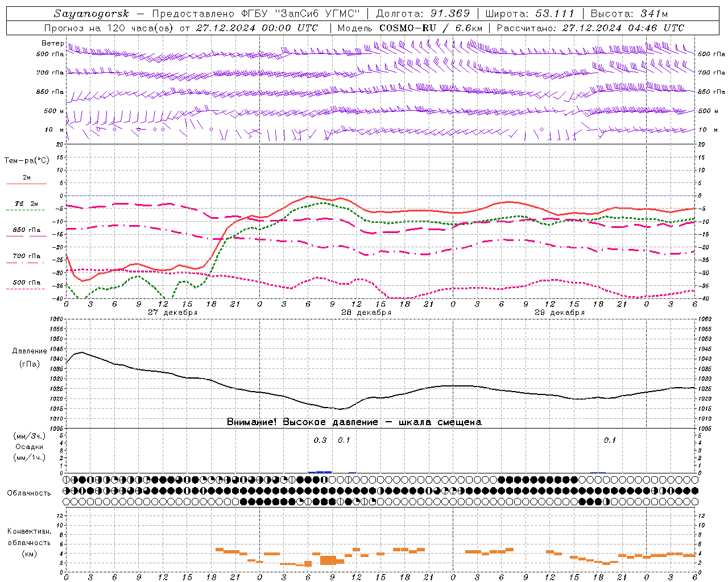Image resolution: width=728 pixels, height=582 pixels.
Task: Click the '0.1' precipitation value near 29 декабря
Action: coord(610,440)
